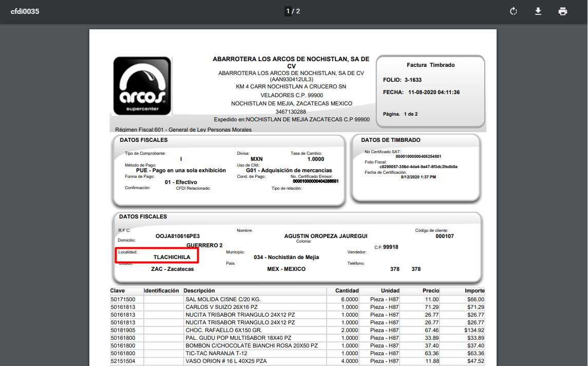588x366 pixels.
Task: Click PUE - Pago en una sola exhibición
Action: point(181,171)
